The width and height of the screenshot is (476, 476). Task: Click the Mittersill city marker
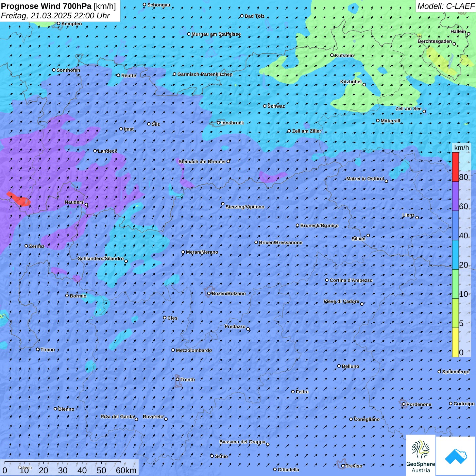pos(378,121)
